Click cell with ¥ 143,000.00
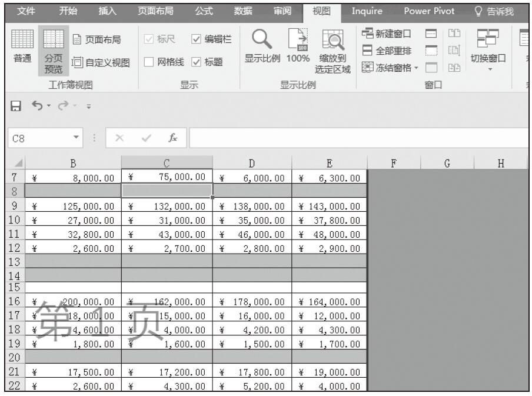Image resolution: width=532 pixels, height=396 pixels. click(329, 205)
